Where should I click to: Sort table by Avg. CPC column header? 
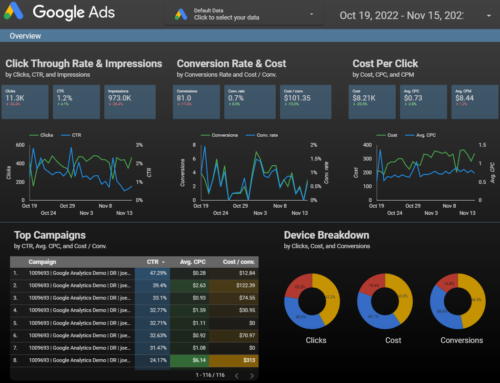193,262
